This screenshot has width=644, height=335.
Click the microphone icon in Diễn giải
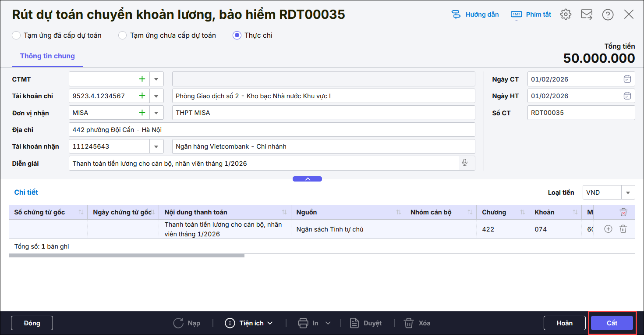pyautogui.click(x=465, y=163)
